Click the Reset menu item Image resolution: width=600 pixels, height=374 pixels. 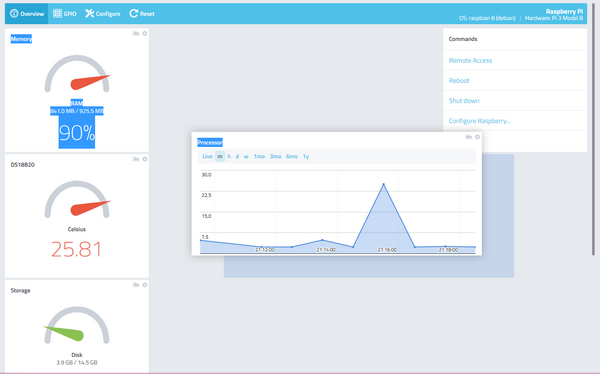pyautogui.click(x=142, y=14)
